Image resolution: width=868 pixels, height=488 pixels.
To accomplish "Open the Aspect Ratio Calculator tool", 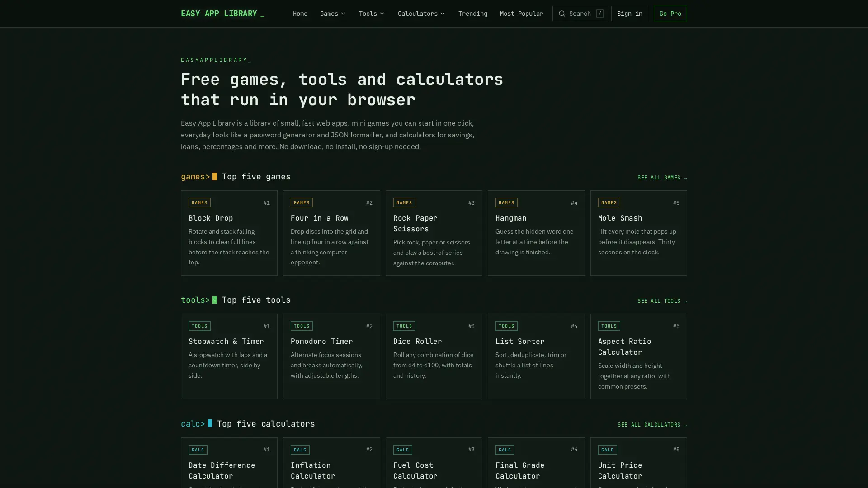I will click(638, 357).
